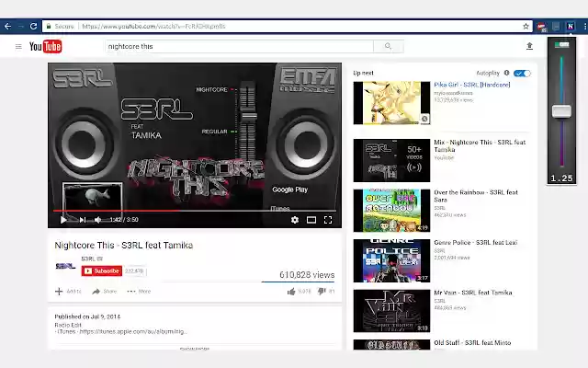588x368 pixels.
Task: Click the 1.25 speed value readout
Action: point(561,178)
